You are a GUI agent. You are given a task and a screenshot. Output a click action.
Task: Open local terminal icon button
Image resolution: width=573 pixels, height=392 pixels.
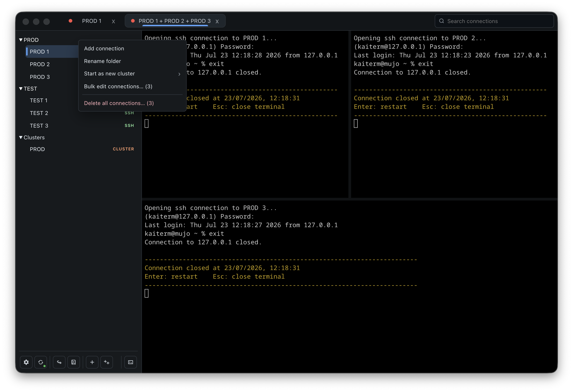(131, 362)
